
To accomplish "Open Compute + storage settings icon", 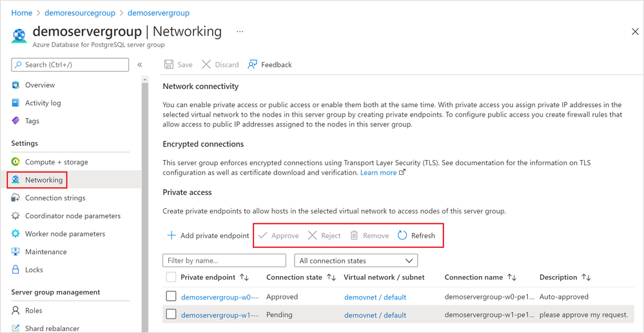I will pos(16,162).
